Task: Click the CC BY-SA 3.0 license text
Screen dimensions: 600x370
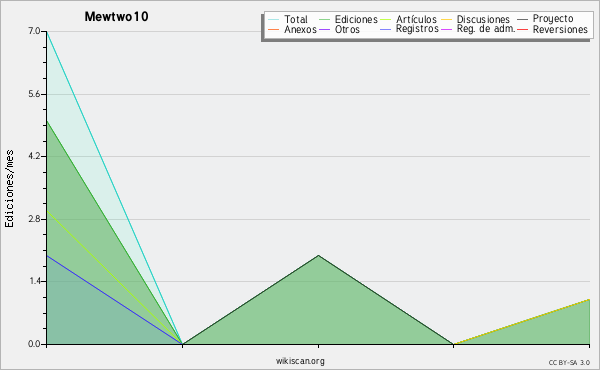Action: 569,363
